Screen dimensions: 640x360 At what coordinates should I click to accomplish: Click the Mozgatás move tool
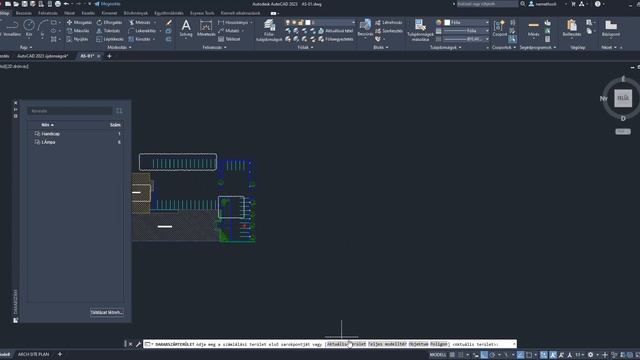79,22
